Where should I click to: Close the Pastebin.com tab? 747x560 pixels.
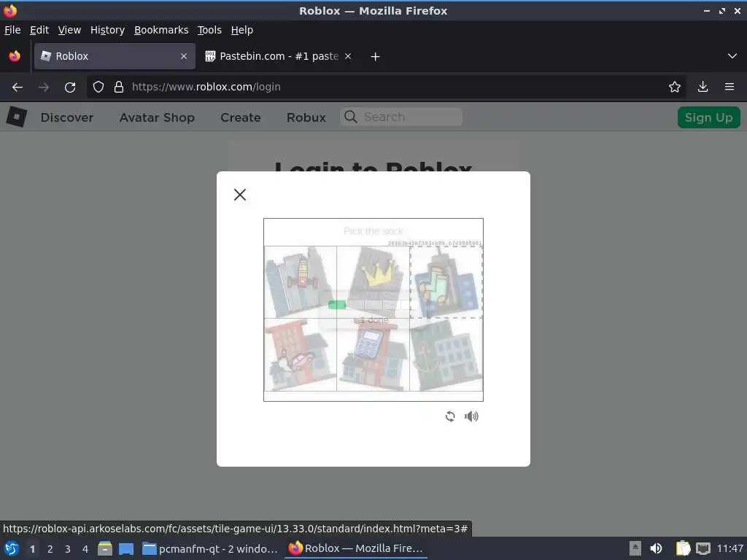point(348,56)
